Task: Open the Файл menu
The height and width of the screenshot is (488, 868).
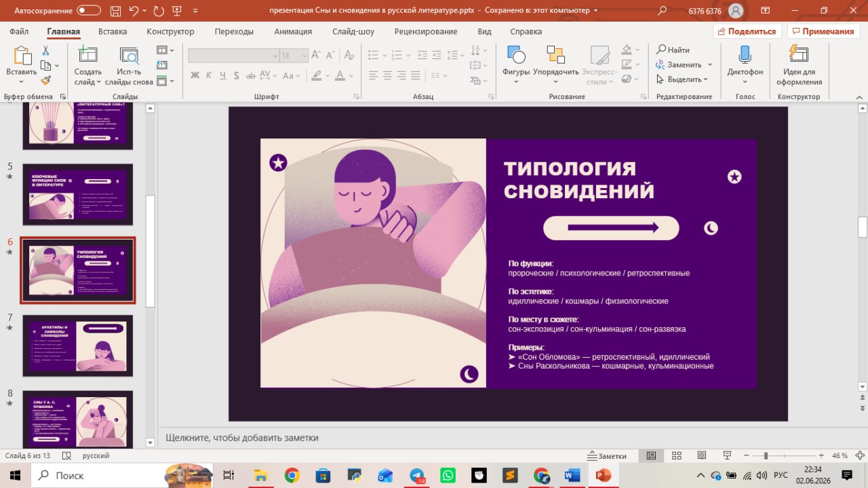Action: [x=19, y=31]
